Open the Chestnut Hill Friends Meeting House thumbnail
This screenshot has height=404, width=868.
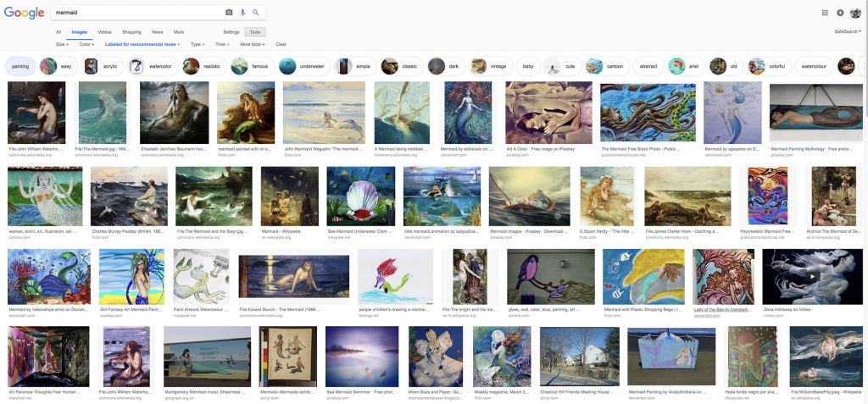[580, 356]
